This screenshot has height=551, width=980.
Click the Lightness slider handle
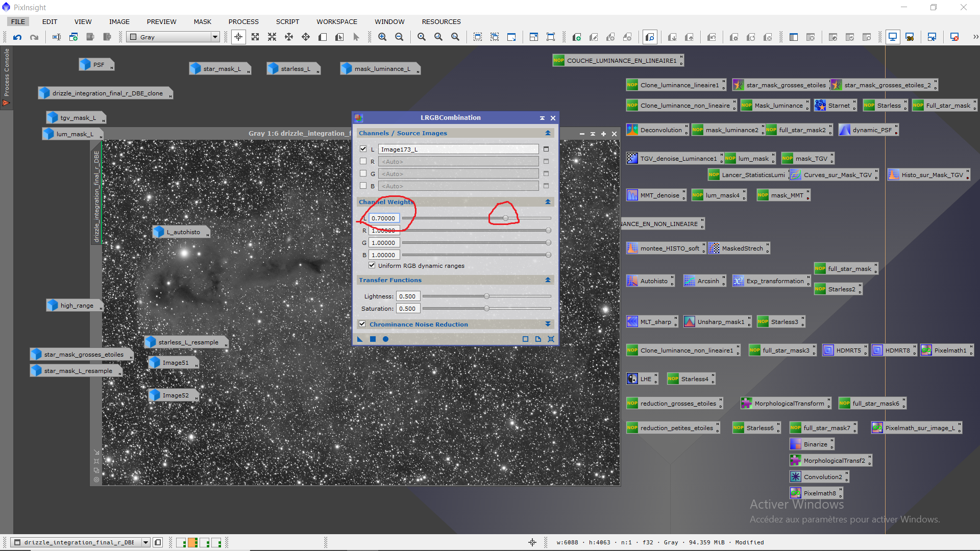pos(486,296)
